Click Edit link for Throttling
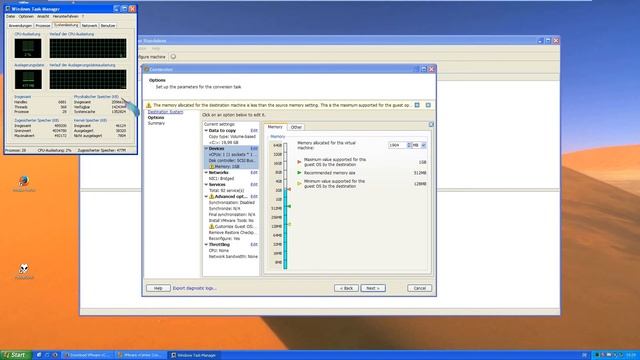The image size is (640, 360). click(254, 244)
